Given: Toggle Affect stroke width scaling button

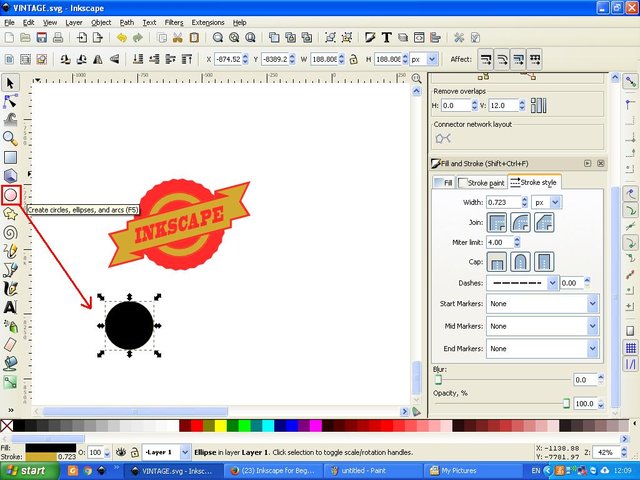Looking at the screenshot, I should [486, 60].
